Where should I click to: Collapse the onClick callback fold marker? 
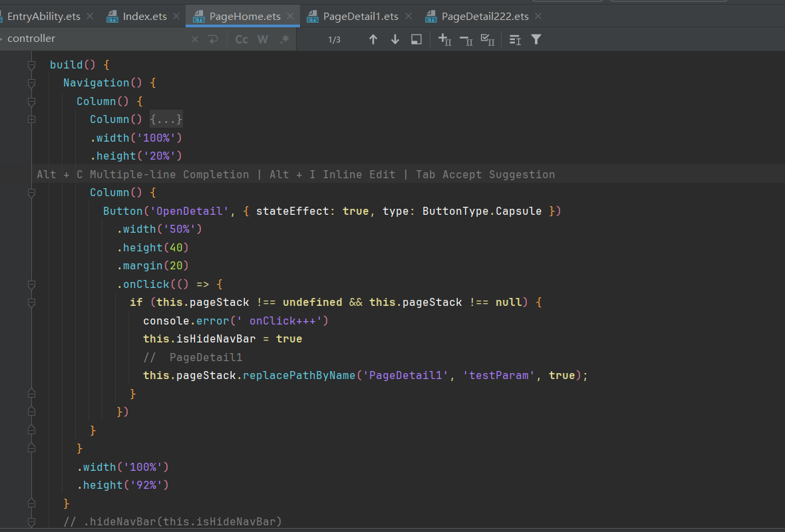pos(31,285)
